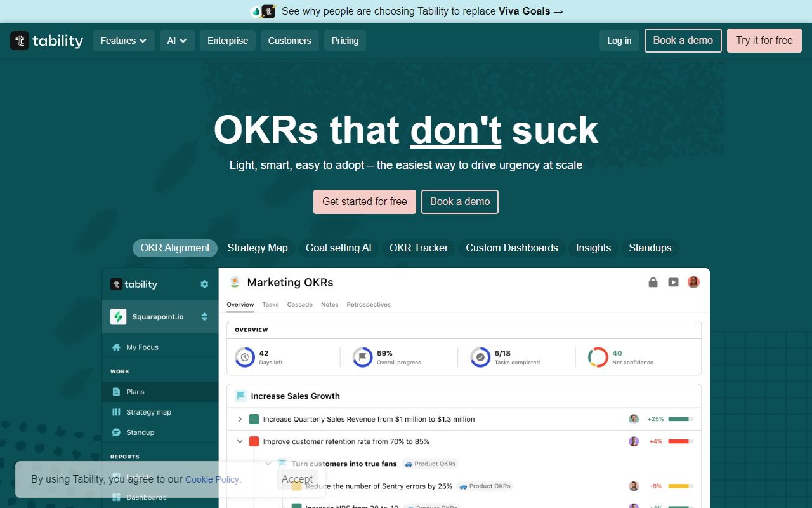Open Standup in the sidebar
This screenshot has width=812, height=508.
pos(141,432)
